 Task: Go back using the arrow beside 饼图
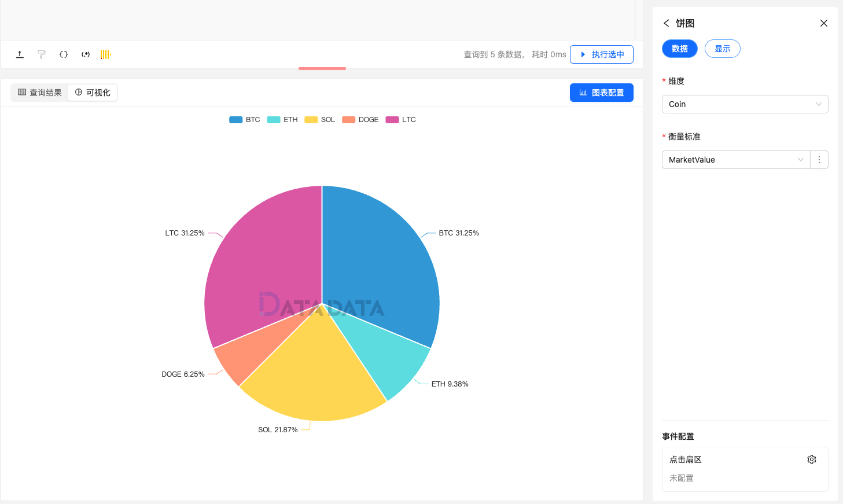[x=666, y=23]
